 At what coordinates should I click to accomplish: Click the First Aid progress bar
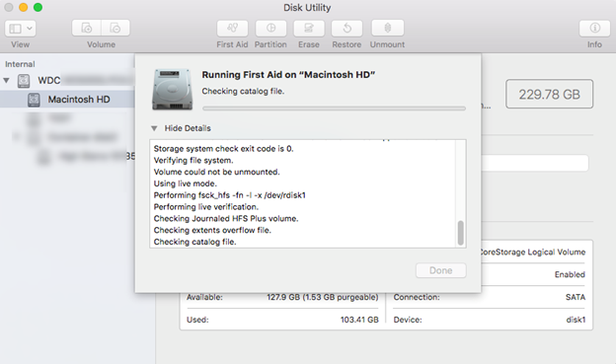335,108
